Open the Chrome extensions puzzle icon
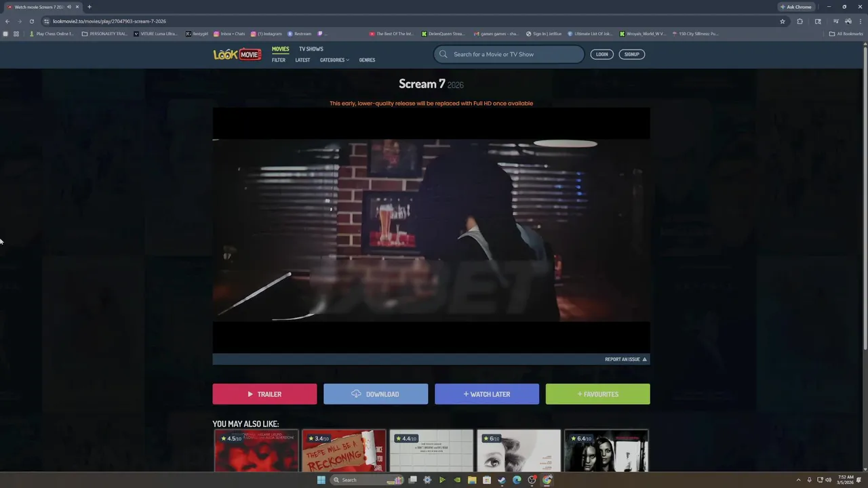 point(800,21)
